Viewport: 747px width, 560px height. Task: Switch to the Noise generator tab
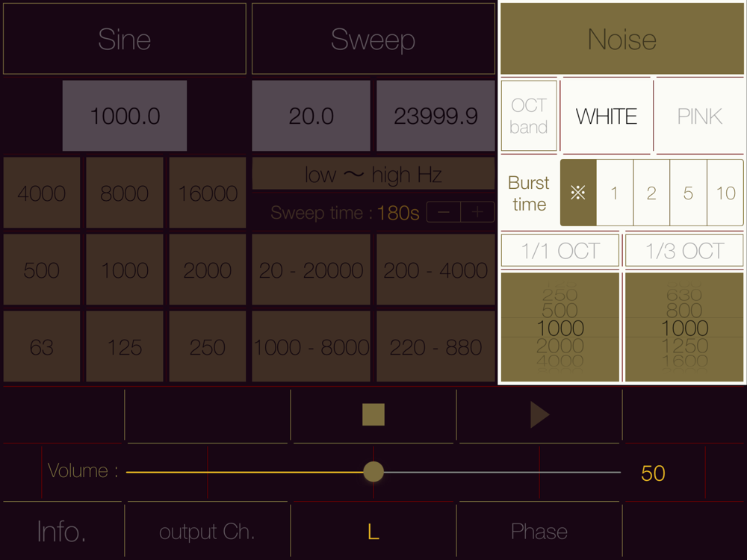622,39
